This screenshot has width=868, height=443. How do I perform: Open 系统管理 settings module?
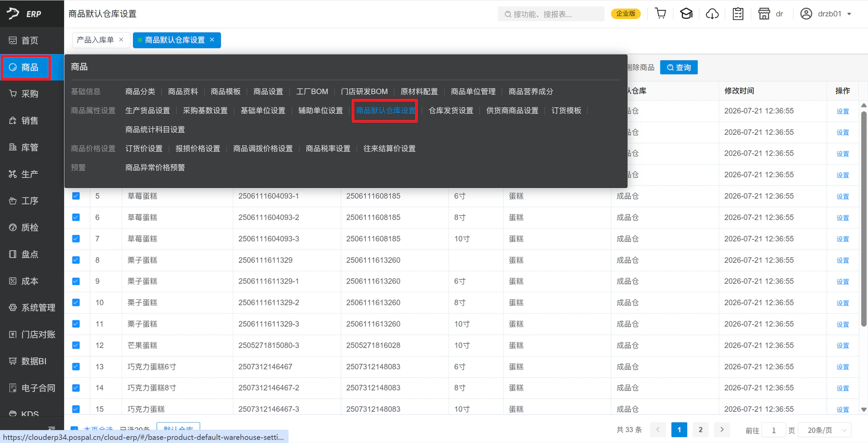32,308
